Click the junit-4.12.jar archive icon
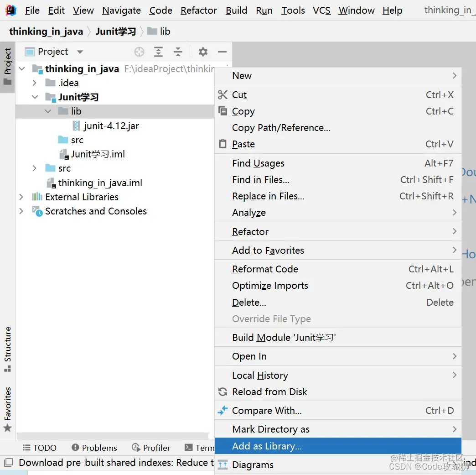The image size is (476, 475). 76,126
